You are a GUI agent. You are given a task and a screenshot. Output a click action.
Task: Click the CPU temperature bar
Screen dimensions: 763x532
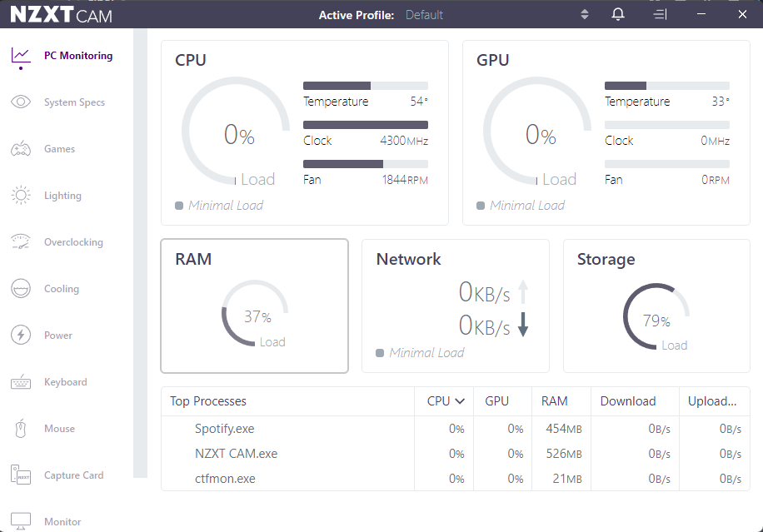(x=365, y=86)
